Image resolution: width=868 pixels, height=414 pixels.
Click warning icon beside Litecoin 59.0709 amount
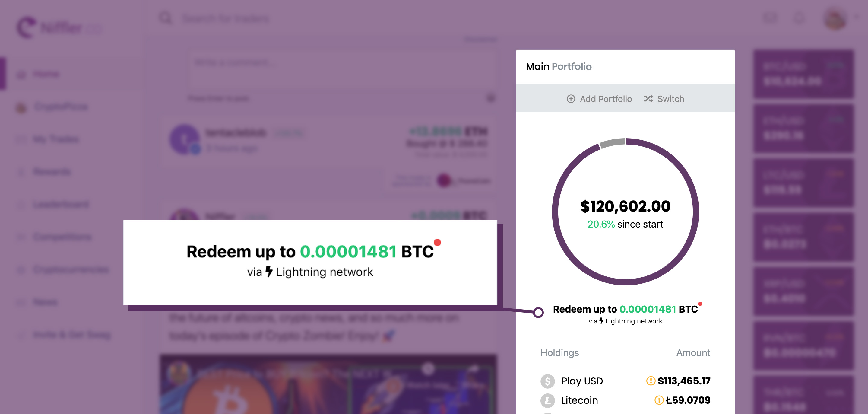click(659, 400)
